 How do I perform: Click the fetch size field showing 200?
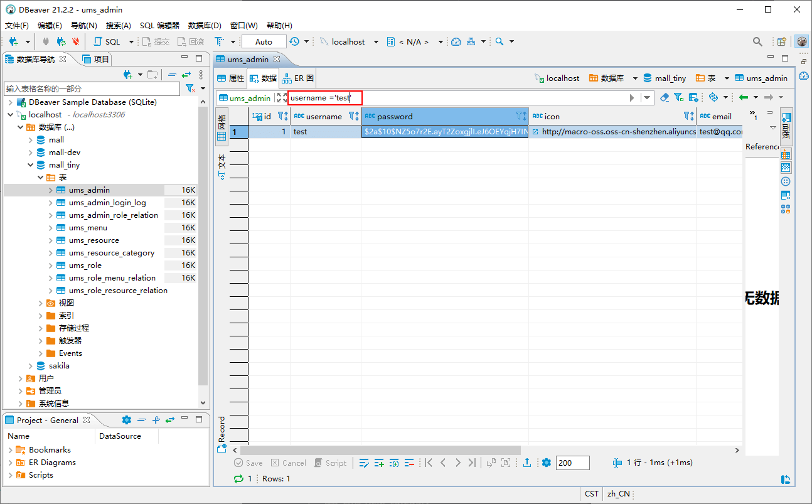[572, 463]
